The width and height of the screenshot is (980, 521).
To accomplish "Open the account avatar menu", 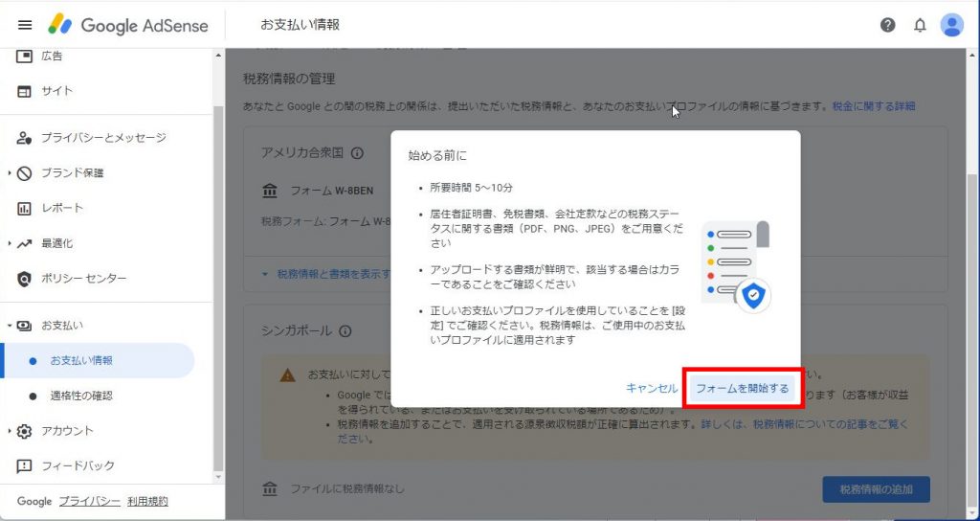I will pyautogui.click(x=952, y=25).
